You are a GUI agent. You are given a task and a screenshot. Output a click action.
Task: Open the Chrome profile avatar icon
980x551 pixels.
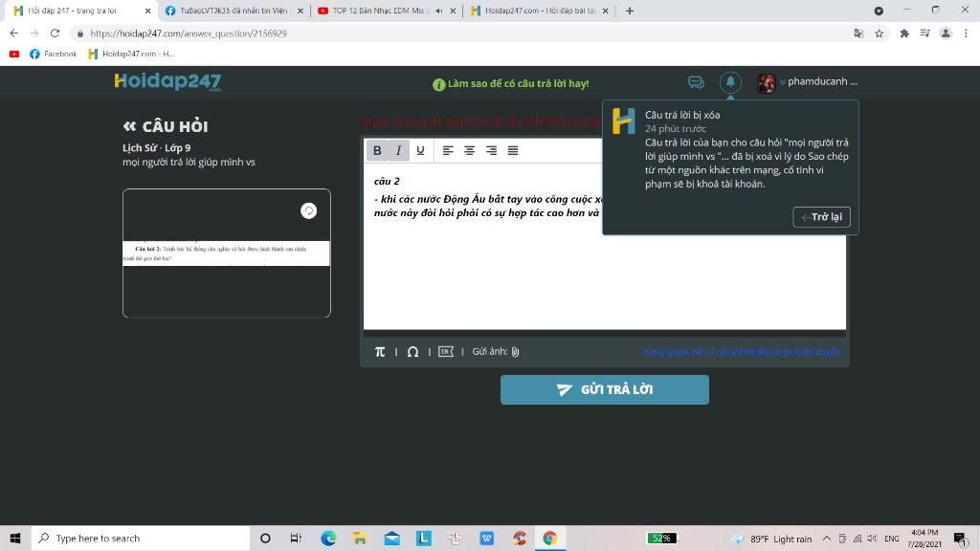click(946, 33)
